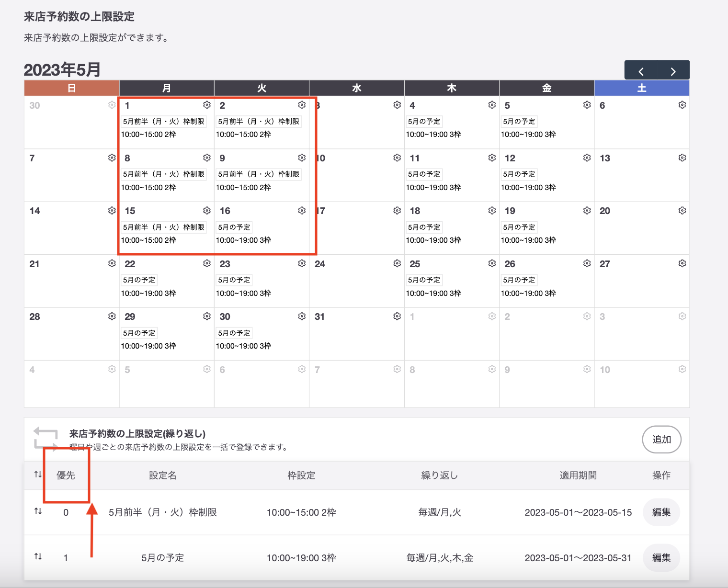This screenshot has width=728, height=588.
Task: Open gear settings for May 13
Action: 682,158
